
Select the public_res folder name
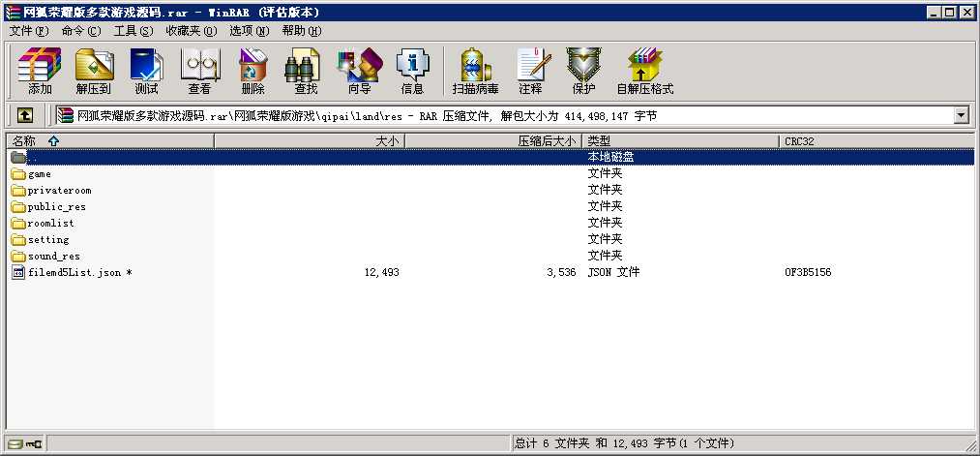57,207
